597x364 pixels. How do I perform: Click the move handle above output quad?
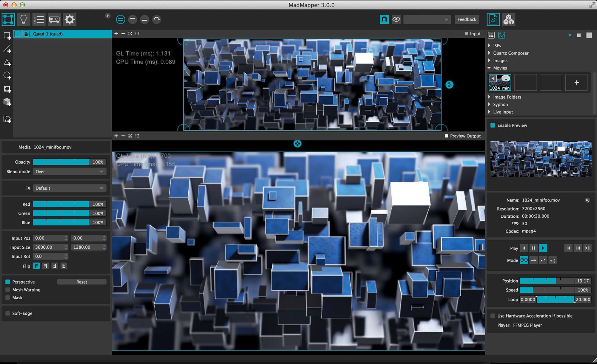click(297, 144)
